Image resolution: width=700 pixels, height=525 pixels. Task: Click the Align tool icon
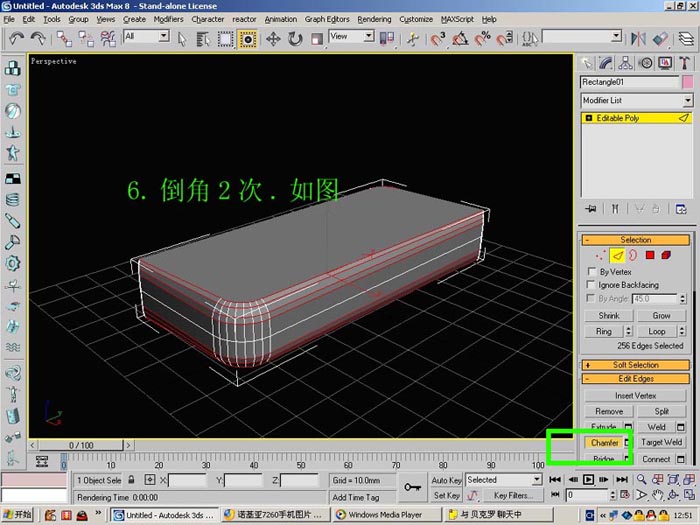click(660, 39)
